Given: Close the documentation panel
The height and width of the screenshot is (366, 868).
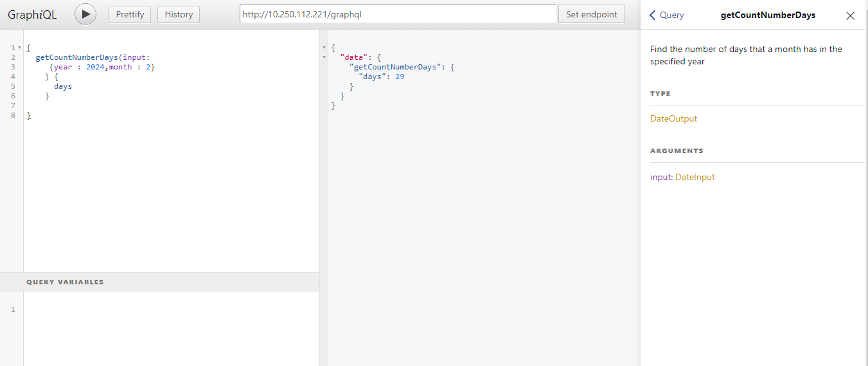Looking at the screenshot, I should tap(851, 15).
